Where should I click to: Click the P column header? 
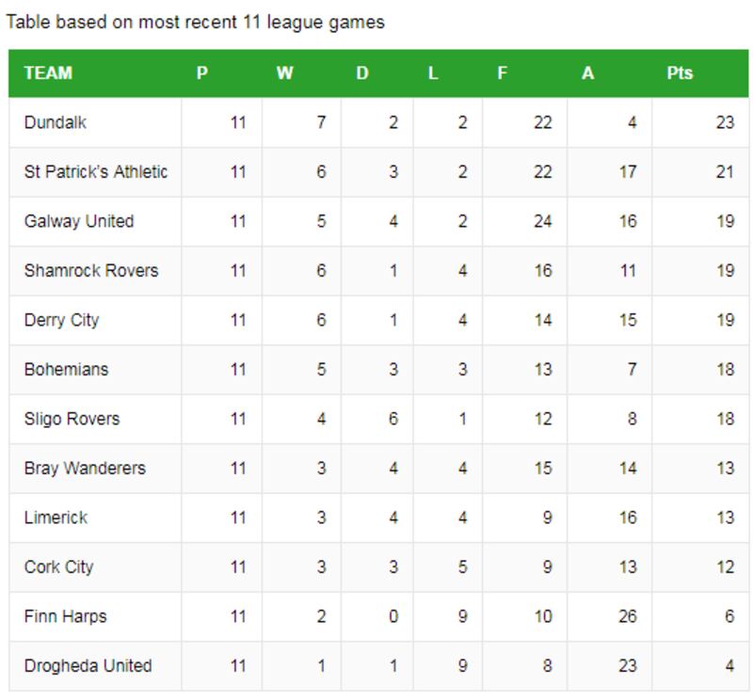202,73
